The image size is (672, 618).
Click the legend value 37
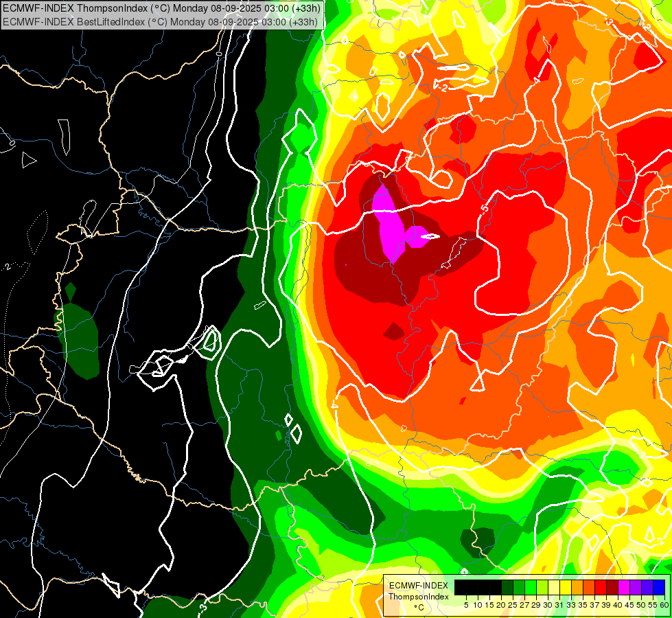click(594, 605)
